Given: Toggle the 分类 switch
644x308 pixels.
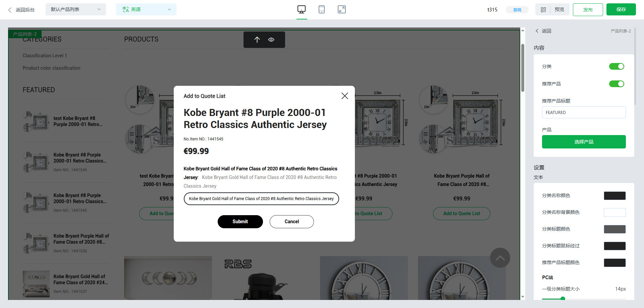Looking at the screenshot, I should 616,66.
